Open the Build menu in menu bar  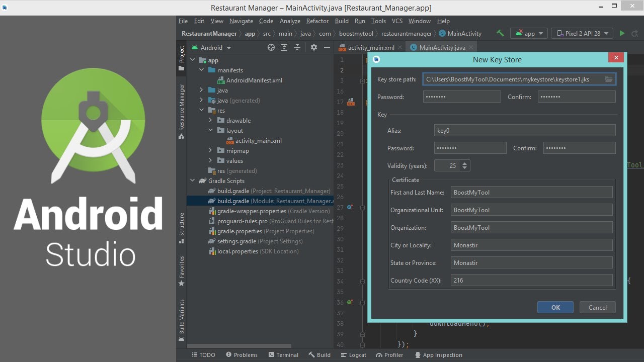click(x=342, y=21)
